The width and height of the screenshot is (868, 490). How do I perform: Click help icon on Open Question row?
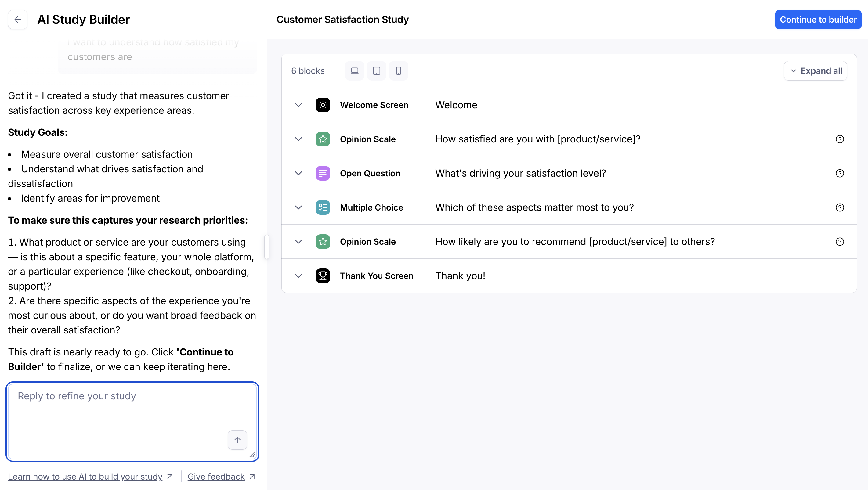coord(840,173)
